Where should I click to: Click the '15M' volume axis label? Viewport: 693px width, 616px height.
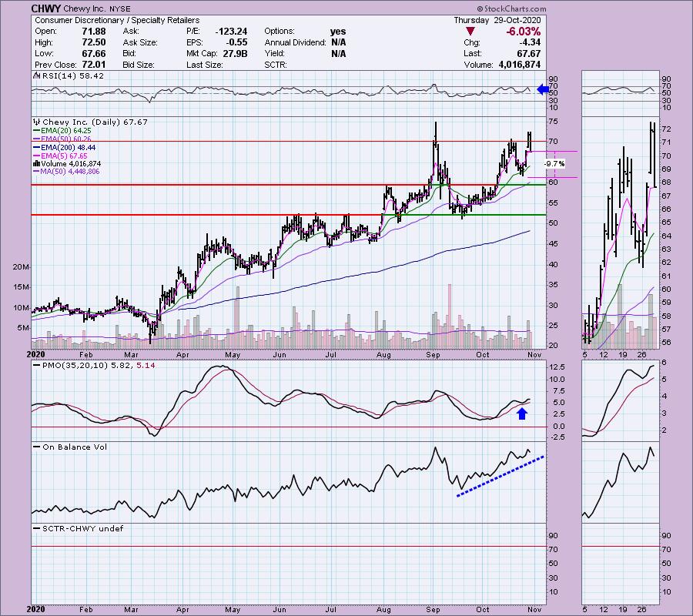point(21,287)
